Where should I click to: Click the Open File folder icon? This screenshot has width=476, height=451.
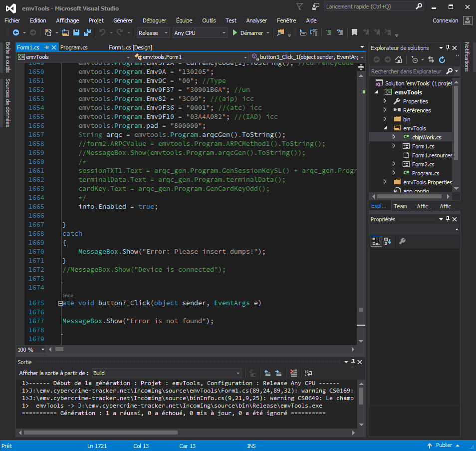65,33
